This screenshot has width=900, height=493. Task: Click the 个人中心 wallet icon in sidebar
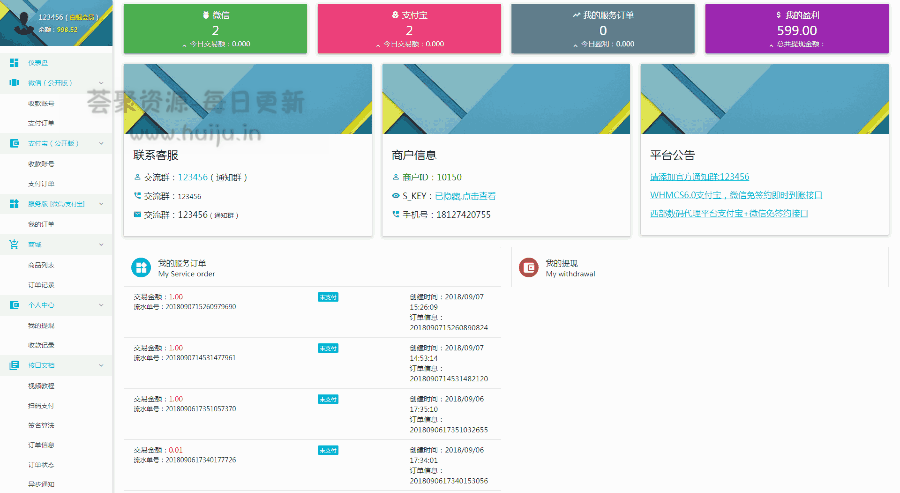[x=14, y=305]
